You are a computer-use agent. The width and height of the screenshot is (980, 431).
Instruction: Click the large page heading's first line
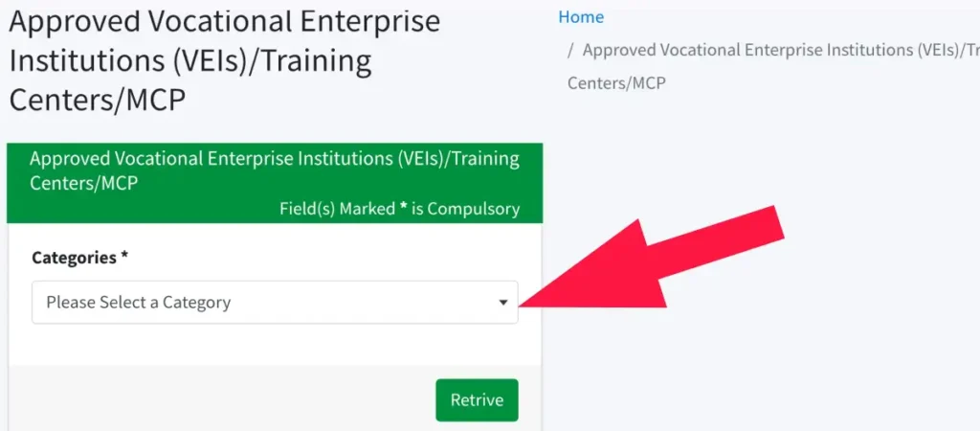pos(224,23)
